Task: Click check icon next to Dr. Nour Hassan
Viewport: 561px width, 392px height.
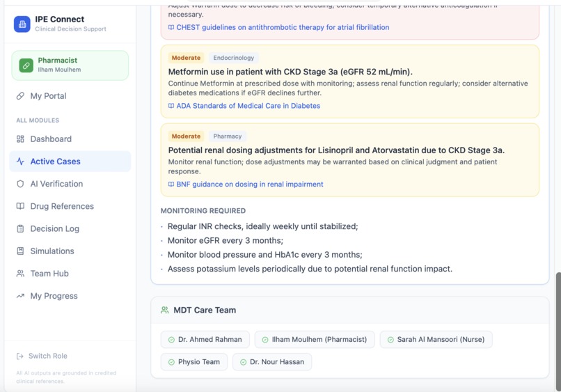Action: [x=244, y=362]
